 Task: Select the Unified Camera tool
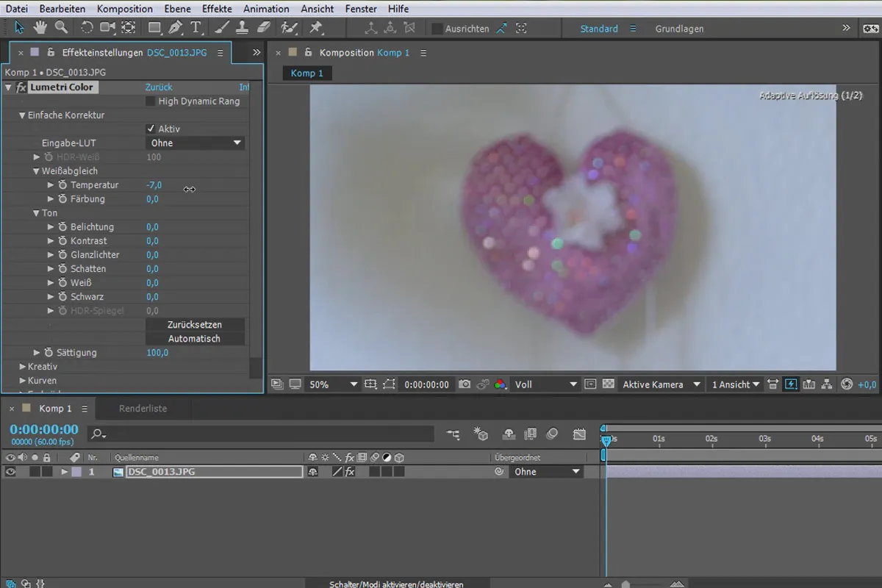point(108,28)
